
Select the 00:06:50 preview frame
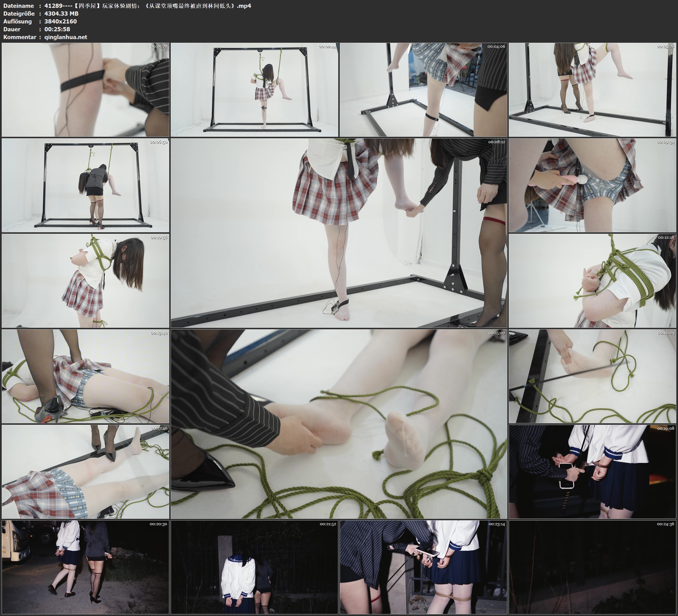click(85, 185)
